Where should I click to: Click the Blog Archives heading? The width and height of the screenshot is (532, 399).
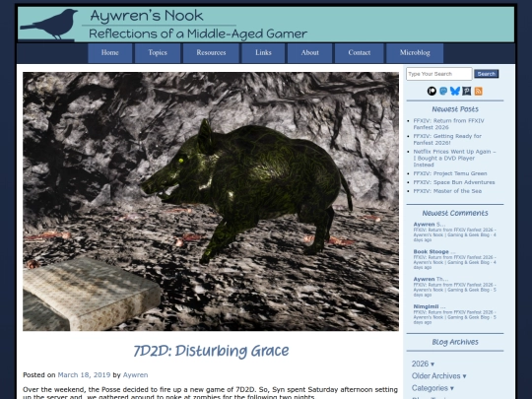455,342
